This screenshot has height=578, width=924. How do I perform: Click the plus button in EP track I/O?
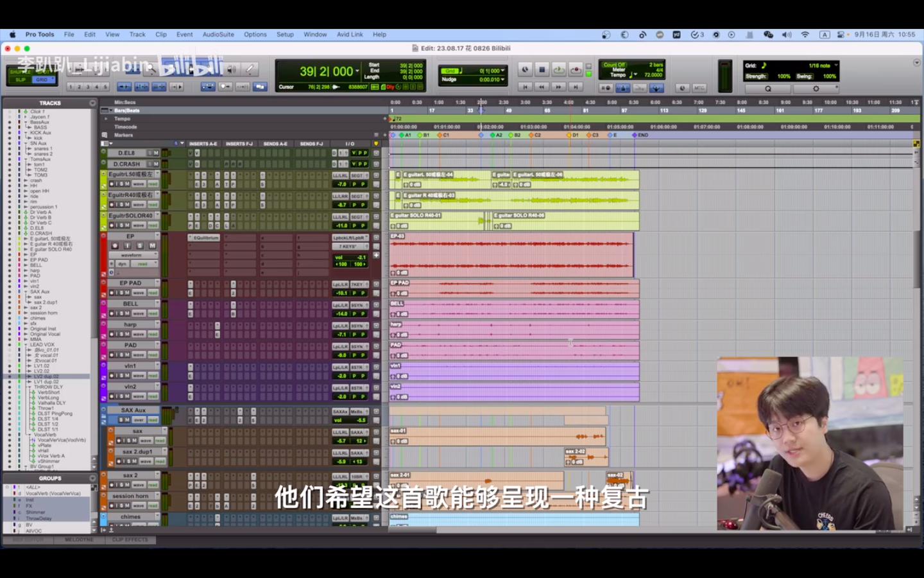pyautogui.click(x=376, y=256)
